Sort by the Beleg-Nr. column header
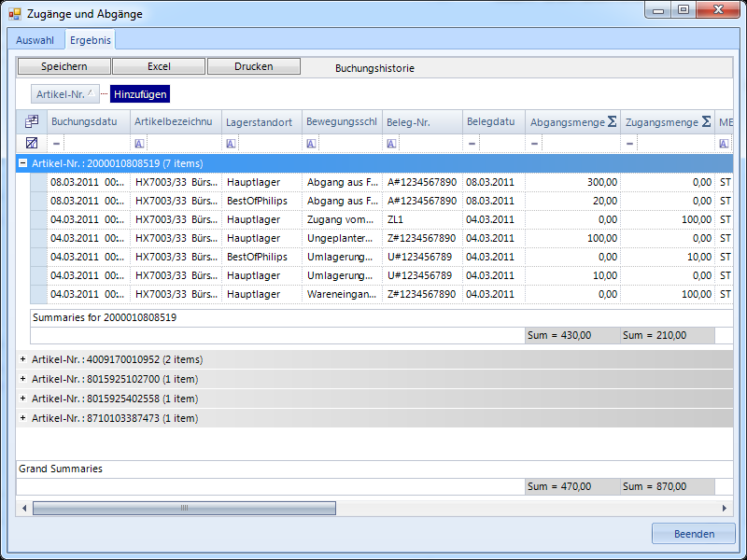This screenshot has height=560, width=747. pyautogui.click(x=422, y=122)
